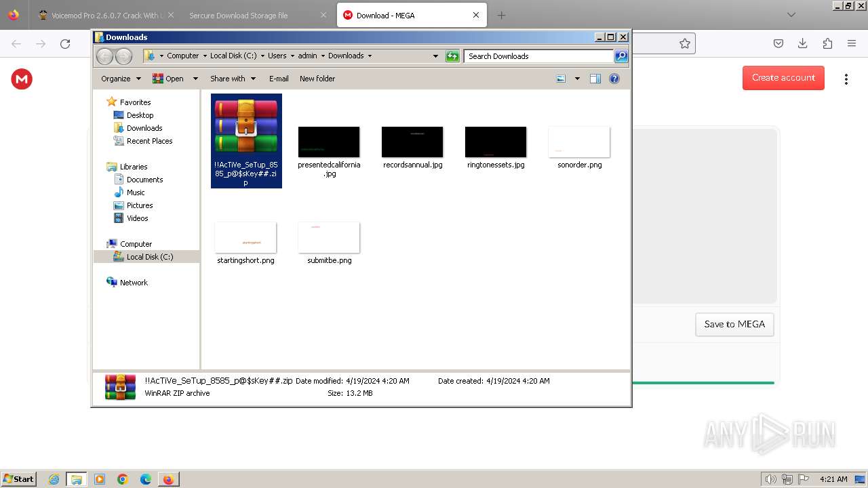Select submitbe.png file
The width and height of the screenshot is (868, 488).
point(329,243)
